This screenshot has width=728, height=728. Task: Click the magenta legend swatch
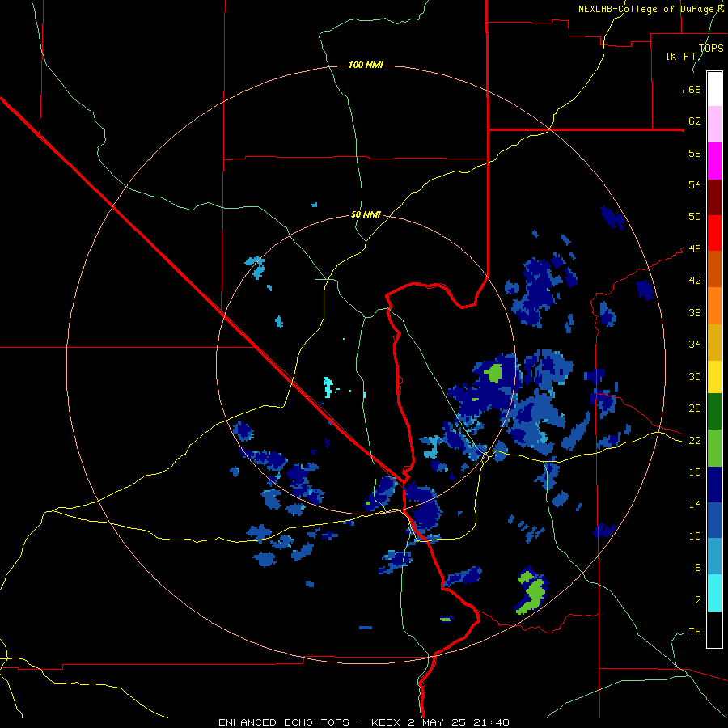click(x=714, y=161)
